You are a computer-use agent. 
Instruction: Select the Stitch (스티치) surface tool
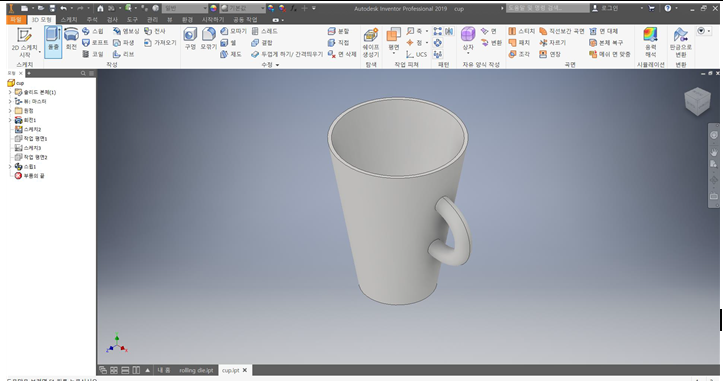522,31
